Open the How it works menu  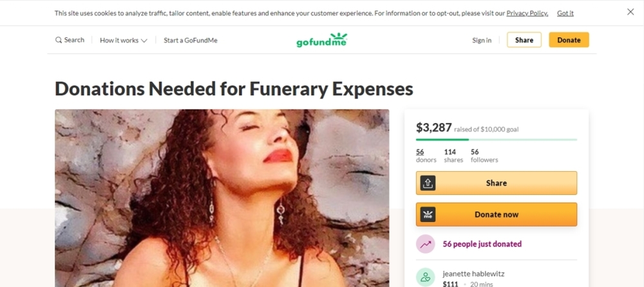(x=123, y=41)
